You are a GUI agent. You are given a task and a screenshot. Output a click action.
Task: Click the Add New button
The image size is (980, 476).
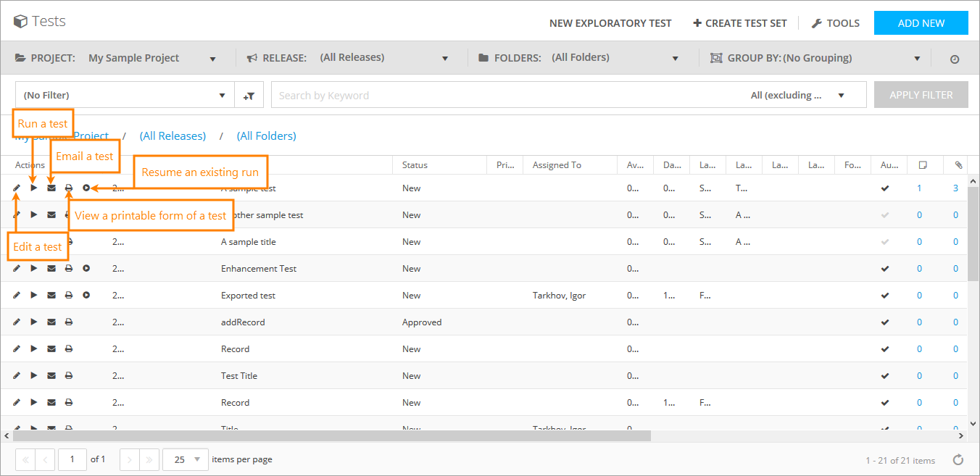[921, 23]
